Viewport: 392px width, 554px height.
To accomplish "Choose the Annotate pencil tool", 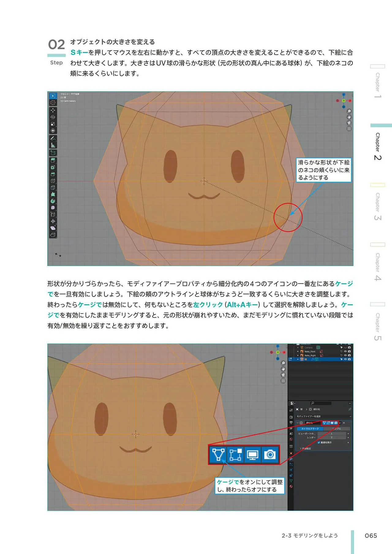I will [x=53, y=138].
